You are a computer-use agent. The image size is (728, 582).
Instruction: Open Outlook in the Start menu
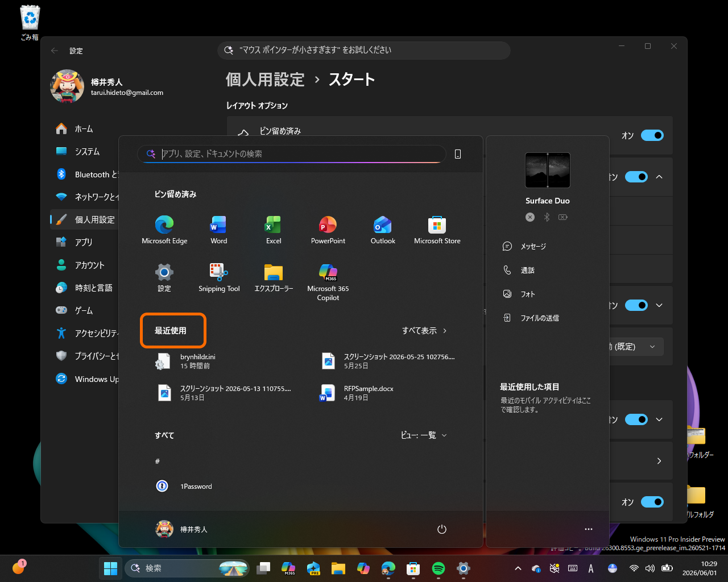pyautogui.click(x=383, y=230)
